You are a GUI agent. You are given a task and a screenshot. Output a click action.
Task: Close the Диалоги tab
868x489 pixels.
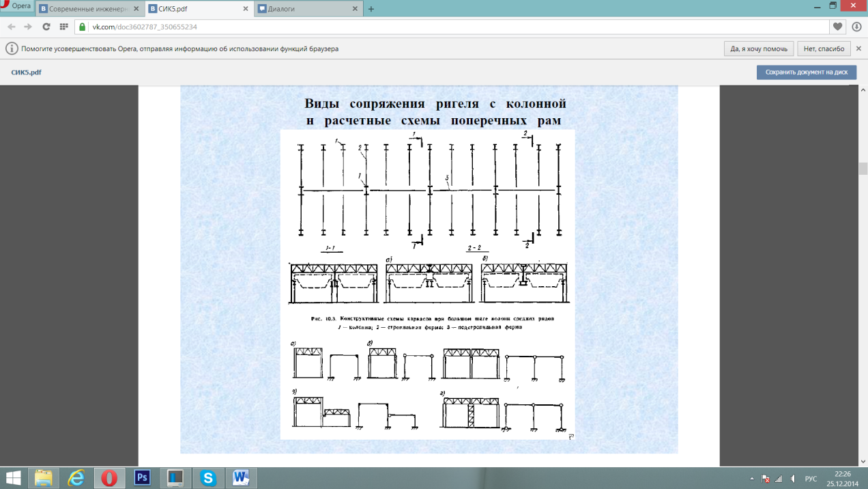[x=355, y=10]
